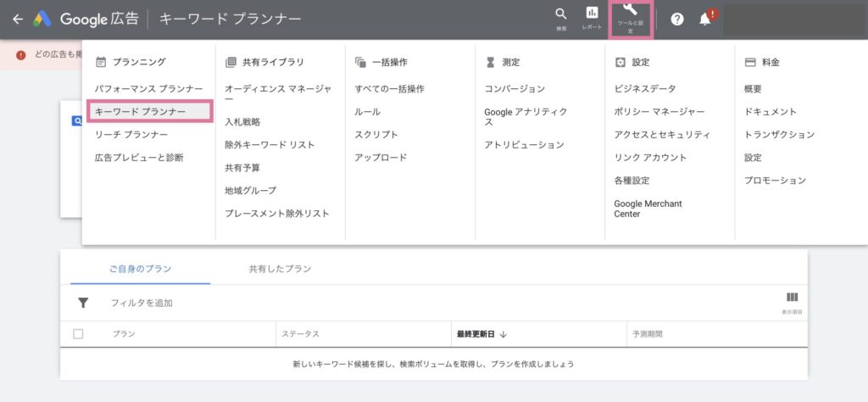The width and height of the screenshot is (868, 402).
Task: Open アクセスとセキュリティ
Action: click(x=662, y=135)
